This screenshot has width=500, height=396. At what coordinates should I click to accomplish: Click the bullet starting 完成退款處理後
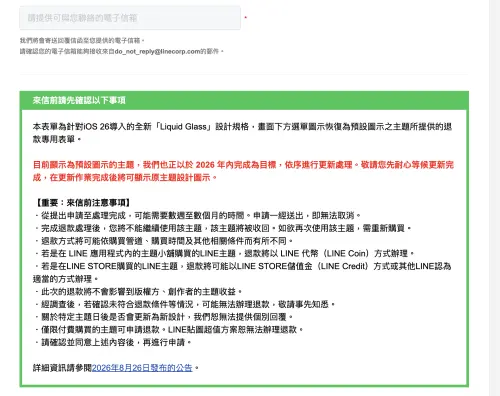point(222,228)
